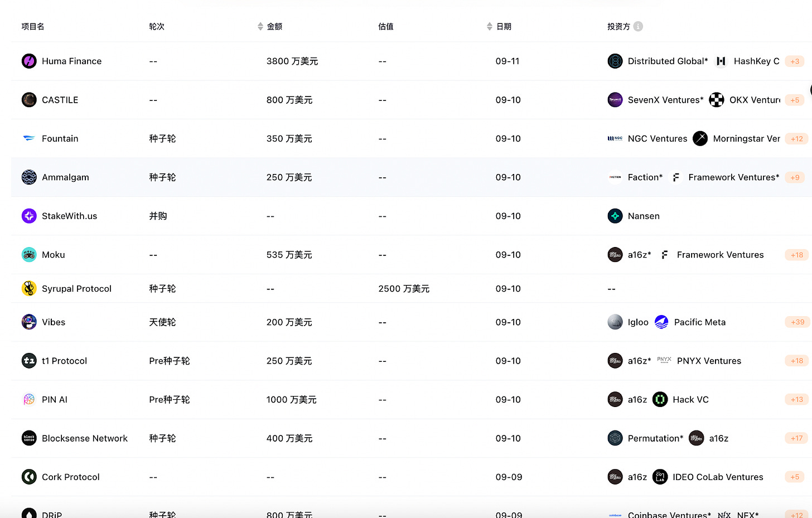Open the Huma Finance project link

click(71, 61)
